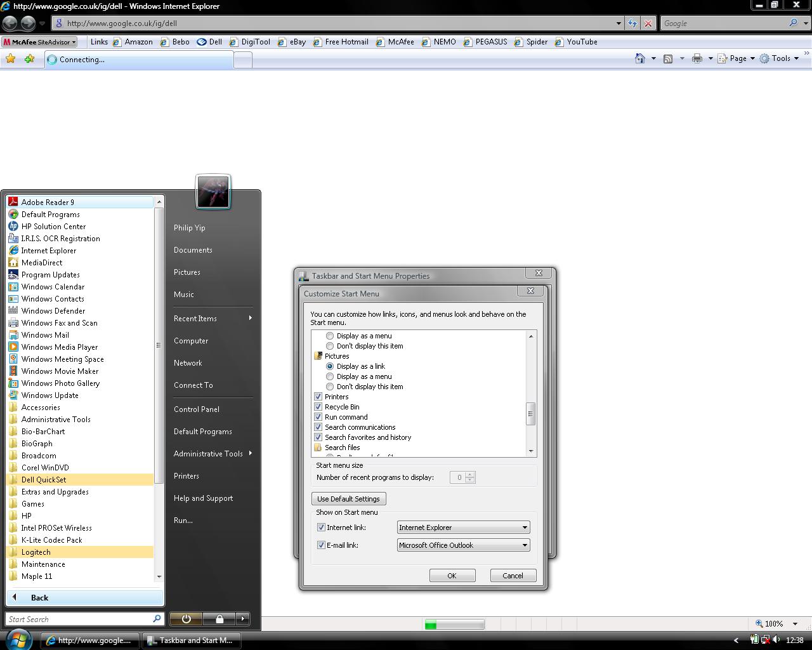This screenshot has height=650, width=812.
Task: Click the Refresh page button
Action: coord(632,23)
